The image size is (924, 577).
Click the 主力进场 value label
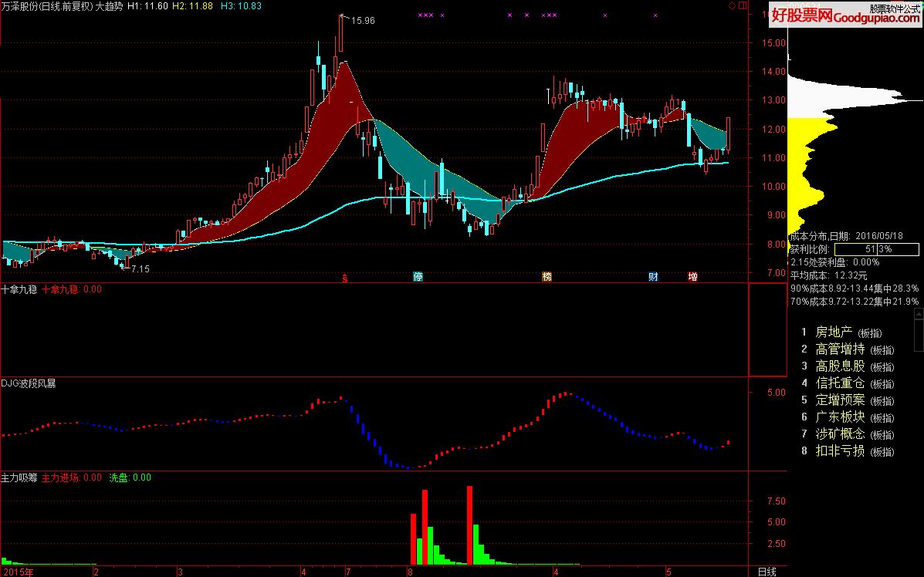71,477
